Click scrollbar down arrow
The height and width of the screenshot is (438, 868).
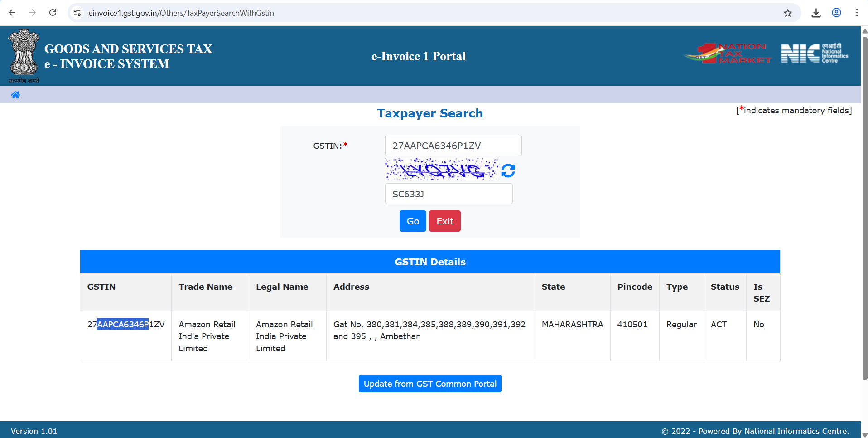[864, 434]
